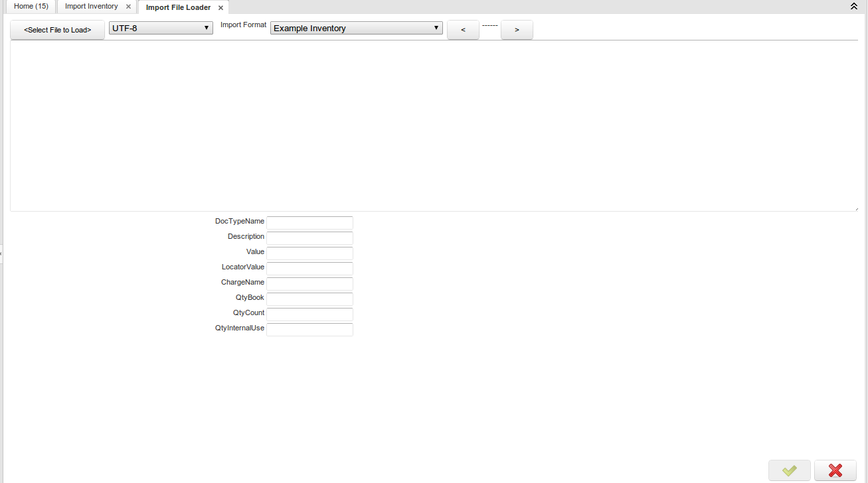The image size is (868, 483).
Task: Click the file preview text area
Action: (433, 126)
